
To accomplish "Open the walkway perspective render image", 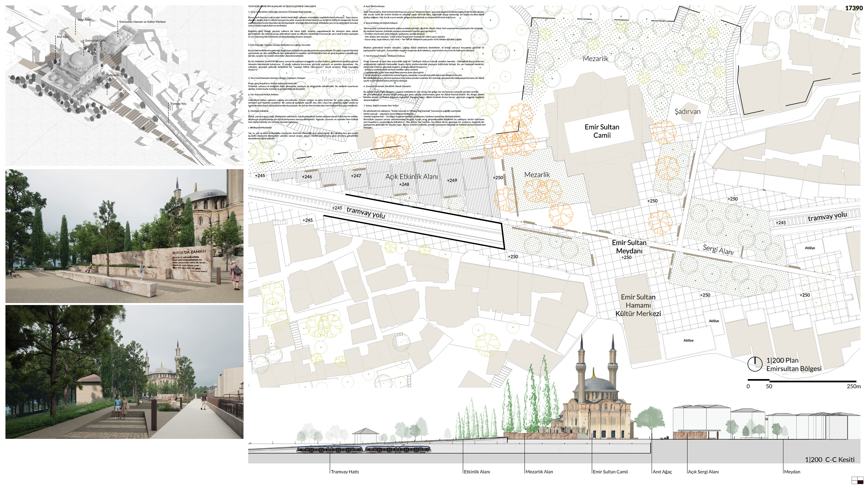I will point(124,372).
